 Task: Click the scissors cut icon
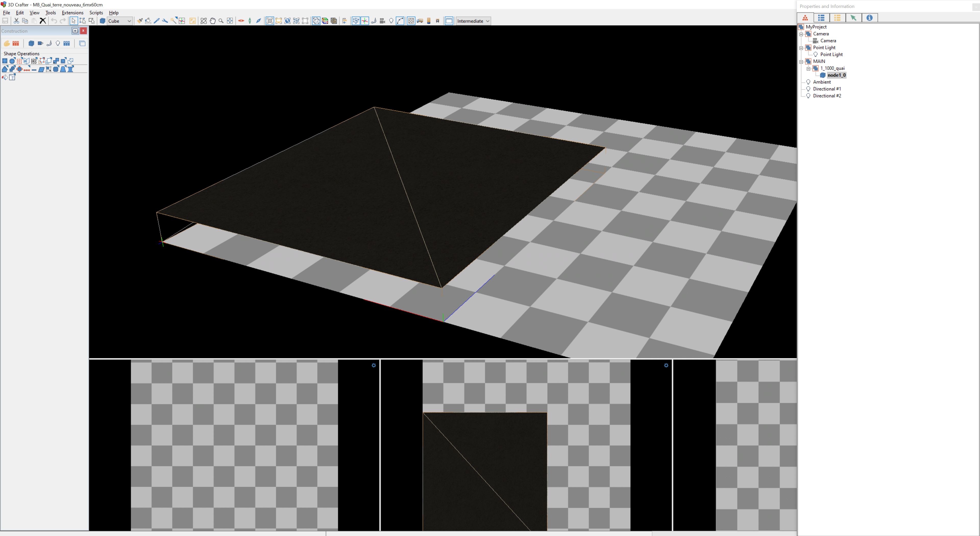pos(16,21)
